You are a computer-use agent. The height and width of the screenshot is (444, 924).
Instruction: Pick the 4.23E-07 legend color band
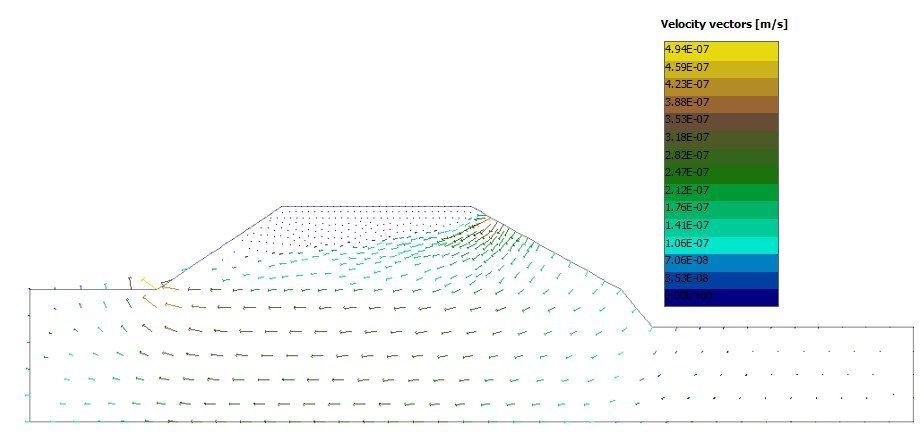(x=721, y=85)
